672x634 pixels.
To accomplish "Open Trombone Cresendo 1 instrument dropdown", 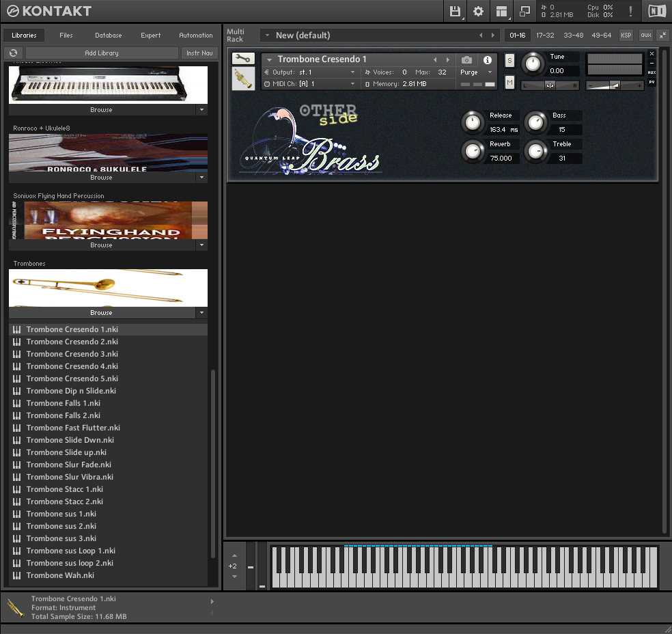I will tap(270, 59).
